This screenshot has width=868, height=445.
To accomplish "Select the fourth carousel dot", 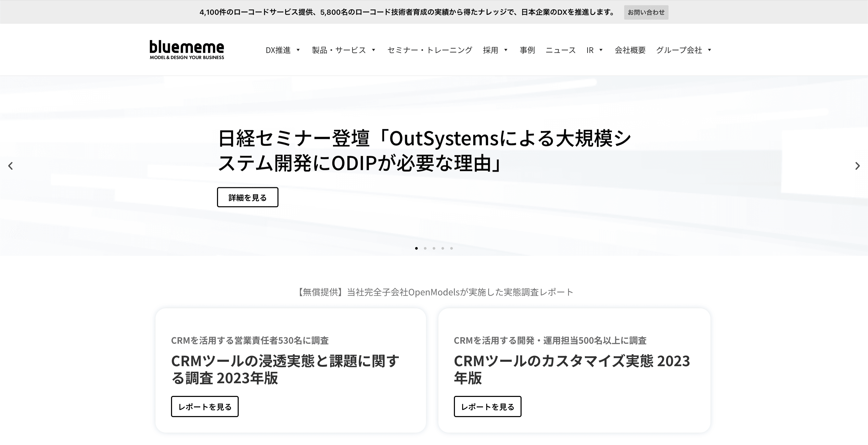I will (443, 248).
